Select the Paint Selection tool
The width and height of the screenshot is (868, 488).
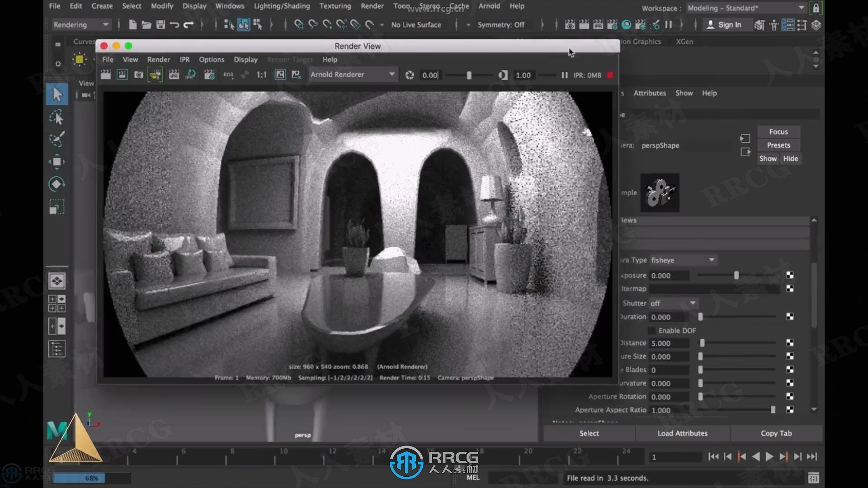(57, 139)
